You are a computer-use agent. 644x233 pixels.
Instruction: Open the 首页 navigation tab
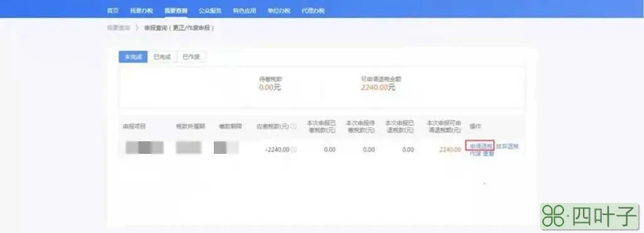pyautogui.click(x=113, y=11)
